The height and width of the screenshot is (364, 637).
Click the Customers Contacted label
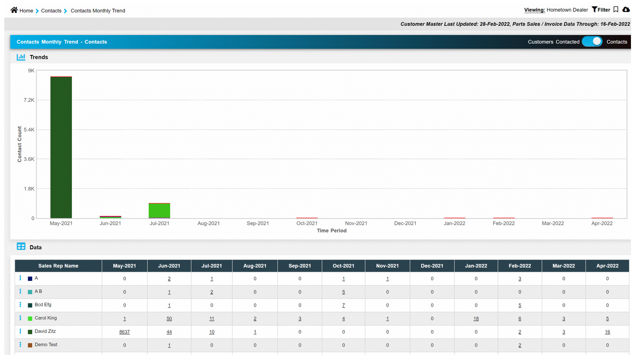pyautogui.click(x=553, y=42)
